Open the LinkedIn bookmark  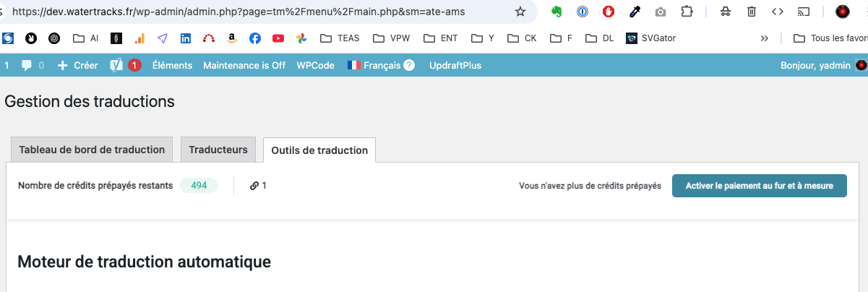(186, 38)
